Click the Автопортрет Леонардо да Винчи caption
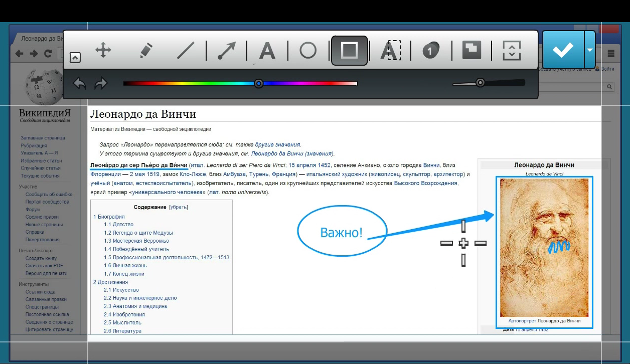This screenshot has width=630, height=364. (544, 320)
